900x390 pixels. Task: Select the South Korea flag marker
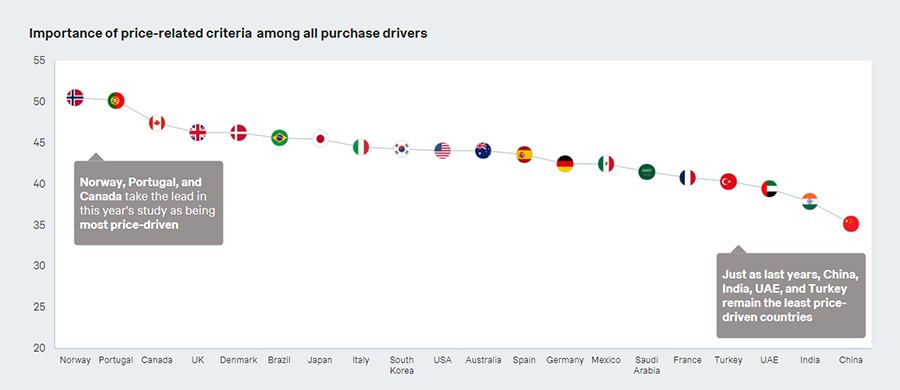click(x=402, y=149)
